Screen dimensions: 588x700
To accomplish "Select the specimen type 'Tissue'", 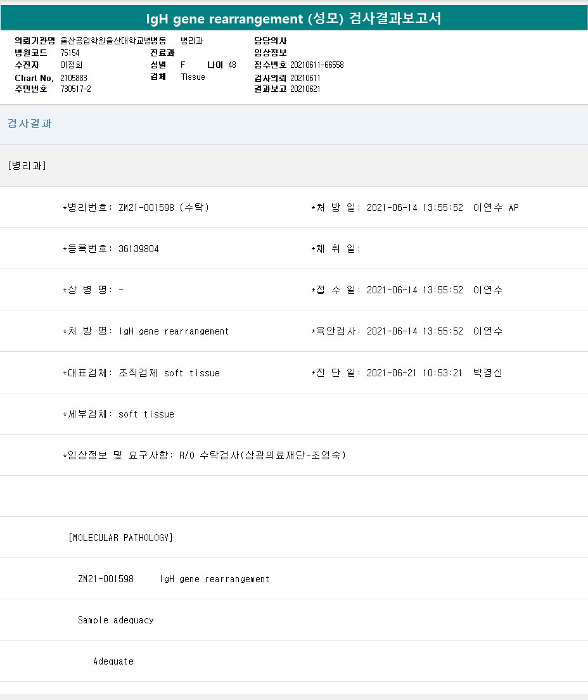I will pyautogui.click(x=193, y=77).
